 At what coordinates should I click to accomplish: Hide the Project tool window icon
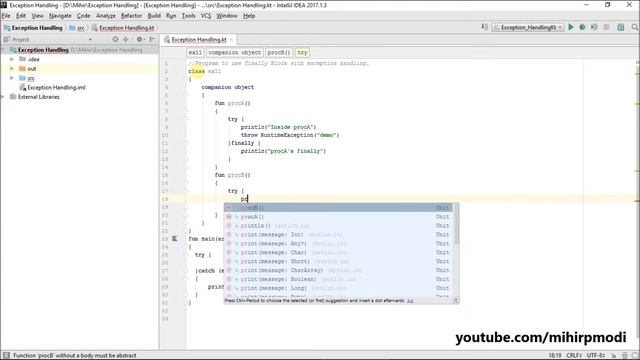coord(152,40)
